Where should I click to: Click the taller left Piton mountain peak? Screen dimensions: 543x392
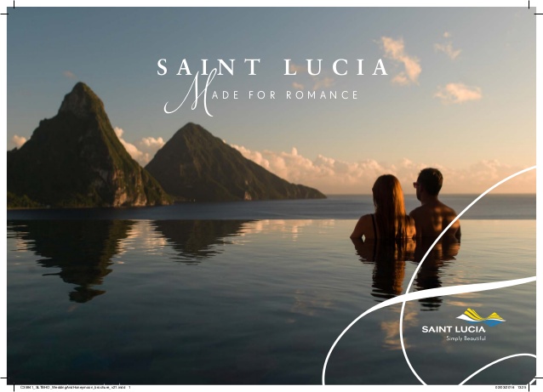[82, 100]
